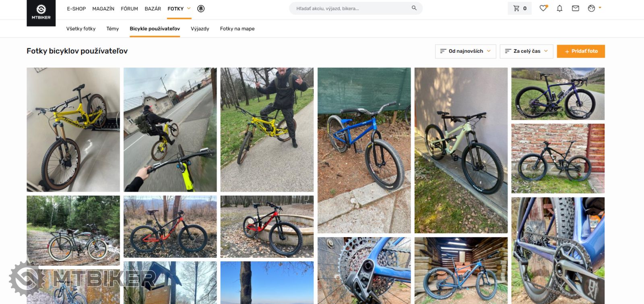The width and height of the screenshot is (644, 304).
Task: Click the MTBIKER logo in header
Action: (x=41, y=12)
